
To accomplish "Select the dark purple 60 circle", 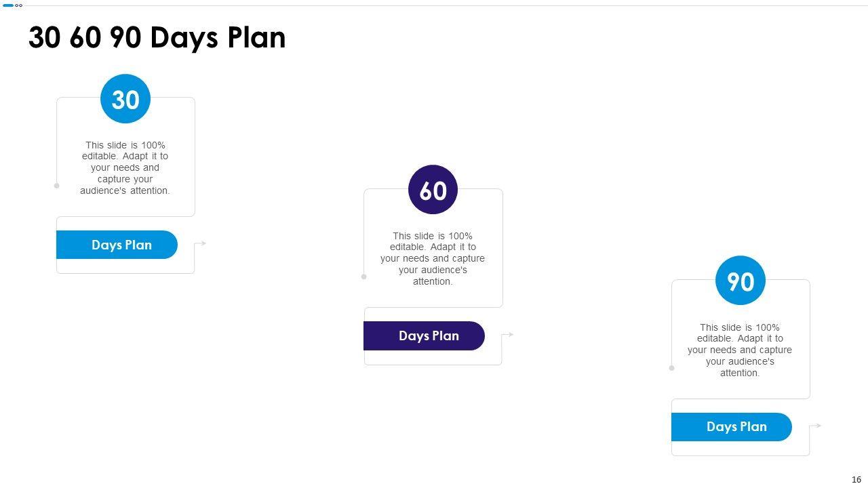I will tap(433, 190).
